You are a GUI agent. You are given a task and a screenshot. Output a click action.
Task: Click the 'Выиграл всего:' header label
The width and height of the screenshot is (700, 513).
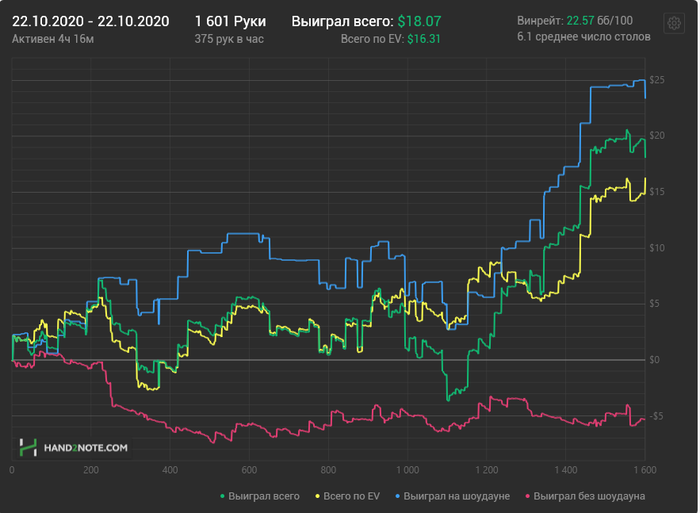[342, 21]
